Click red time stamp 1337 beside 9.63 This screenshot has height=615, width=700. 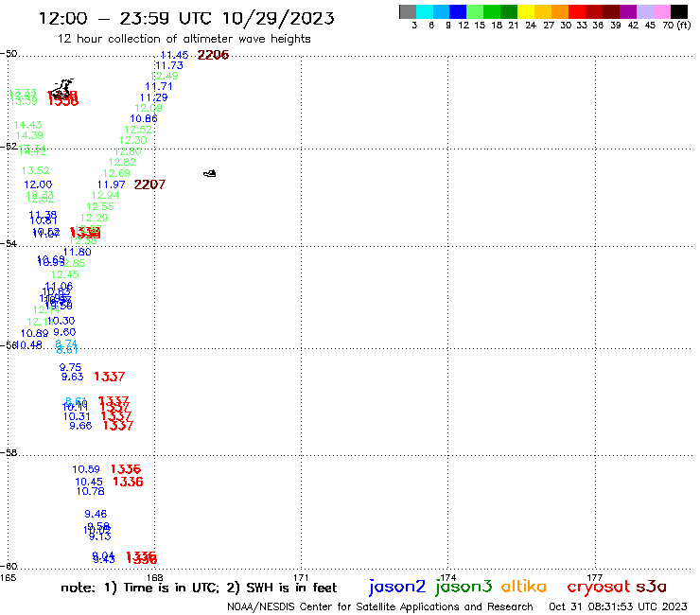coord(110,377)
